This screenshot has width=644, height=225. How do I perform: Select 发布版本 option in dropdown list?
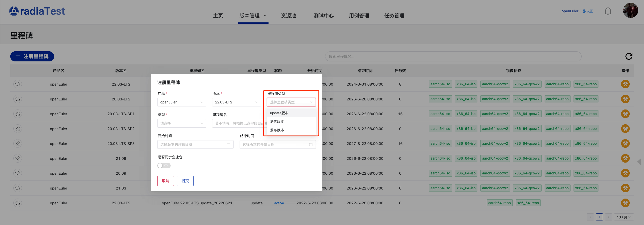(x=277, y=130)
